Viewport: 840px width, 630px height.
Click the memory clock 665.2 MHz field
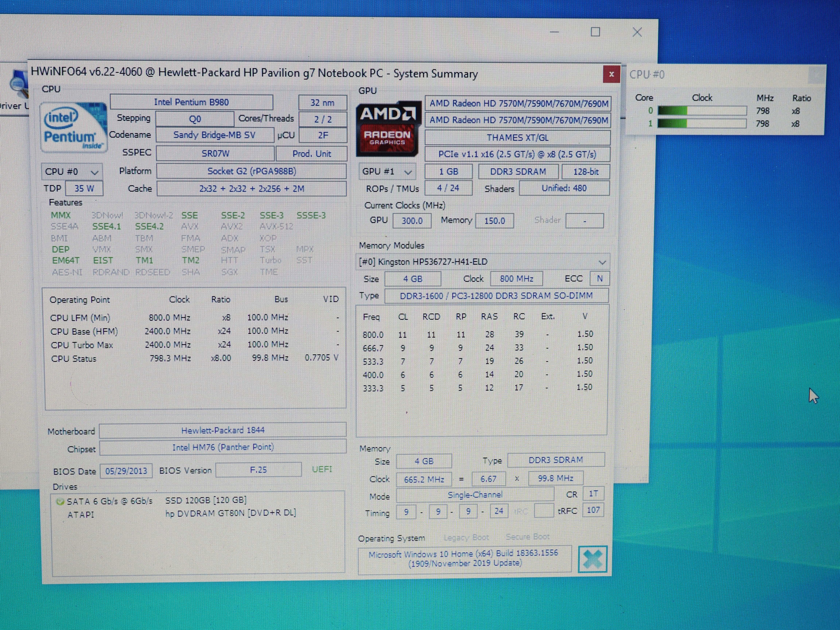[x=424, y=479]
